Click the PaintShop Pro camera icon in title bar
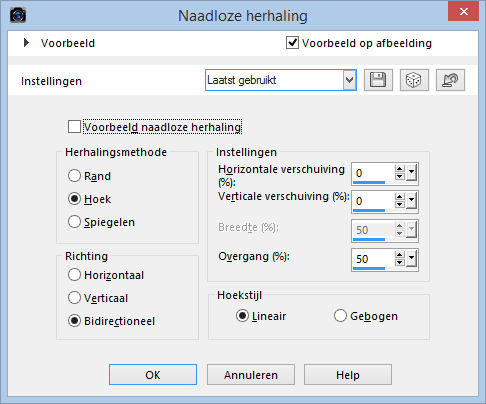 click(18, 15)
